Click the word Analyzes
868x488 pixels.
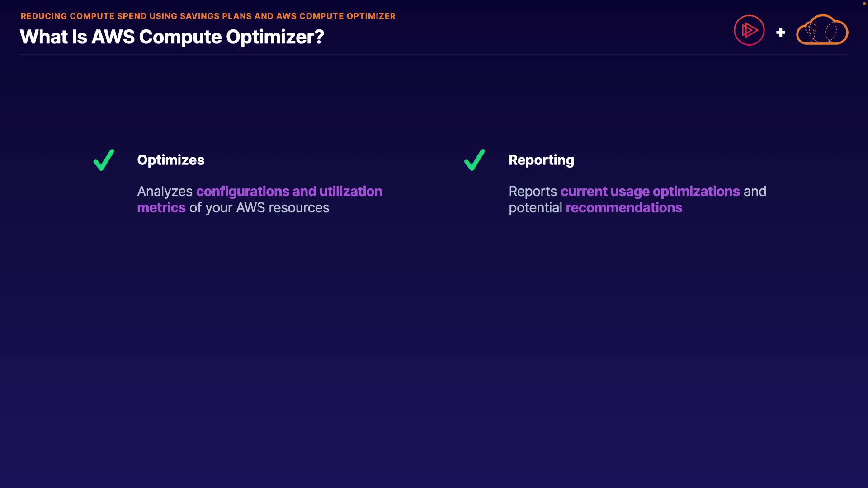pyautogui.click(x=165, y=191)
